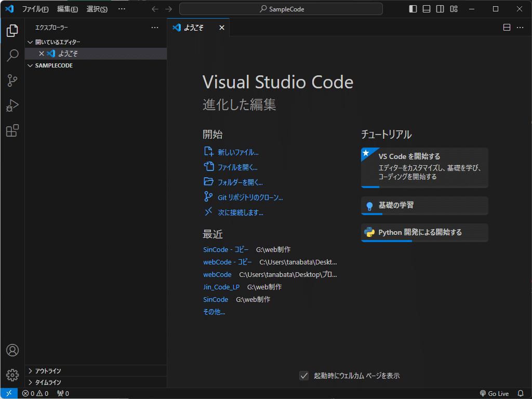Select ようこそ entry in open editors
The width and height of the screenshot is (532, 399).
click(96, 54)
